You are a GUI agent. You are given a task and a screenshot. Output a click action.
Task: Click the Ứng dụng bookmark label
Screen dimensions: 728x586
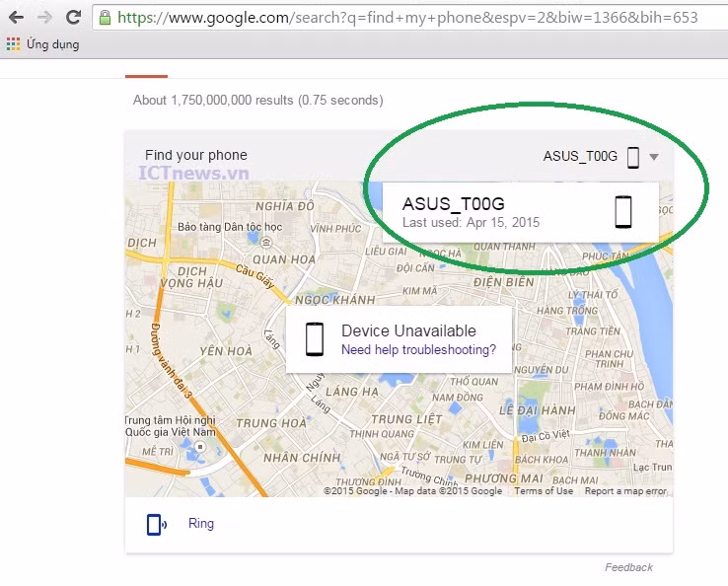coord(54,44)
